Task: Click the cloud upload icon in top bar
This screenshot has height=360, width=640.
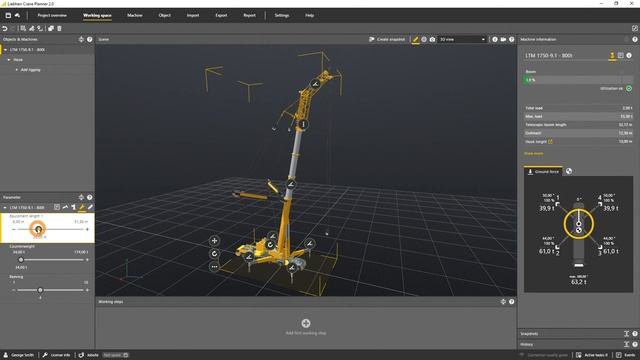Action: click(18, 16)
